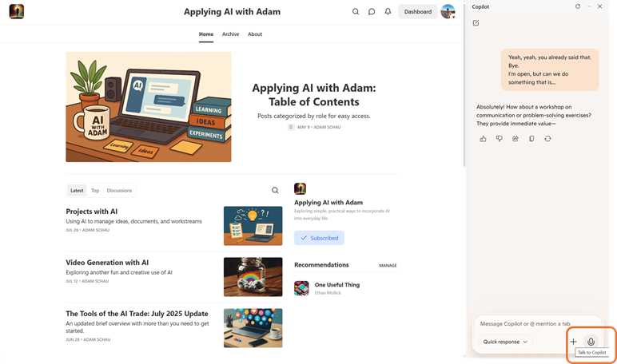Click the Projects with AI thumbnail
This screenshot has width=617, height=364.
click(x=253, y=226)
